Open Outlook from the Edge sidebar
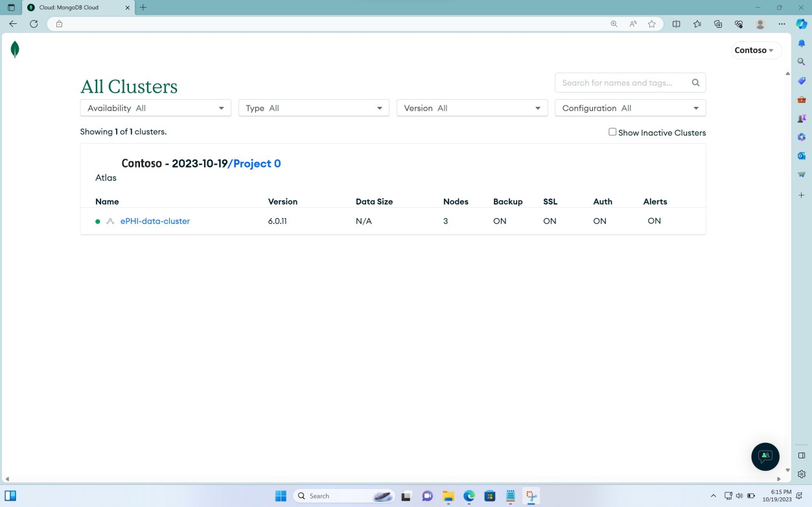812x507 pixels. pos(801,155)
